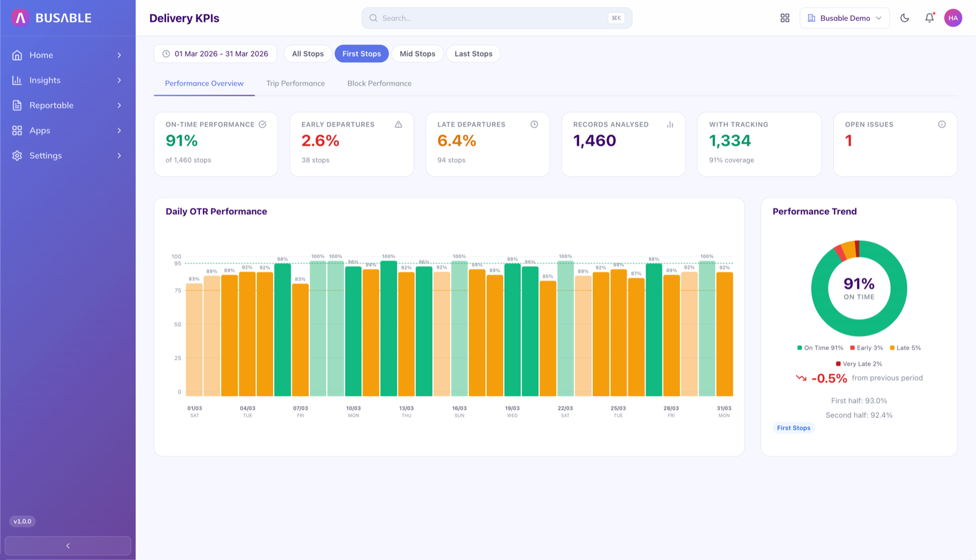
Task: Click the Early Departures warning triangle icon
Action: (399, 124)
